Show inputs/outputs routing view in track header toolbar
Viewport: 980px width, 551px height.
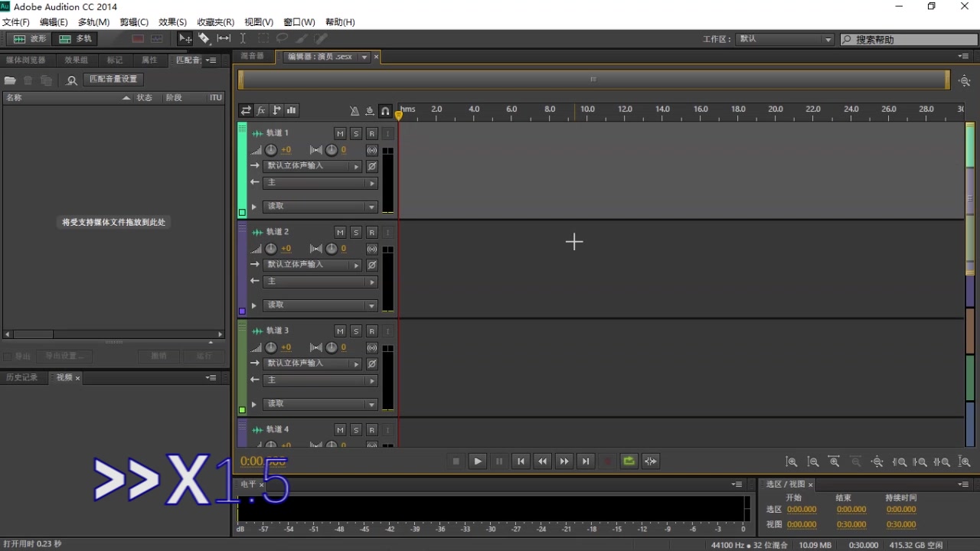pos(246,110)
